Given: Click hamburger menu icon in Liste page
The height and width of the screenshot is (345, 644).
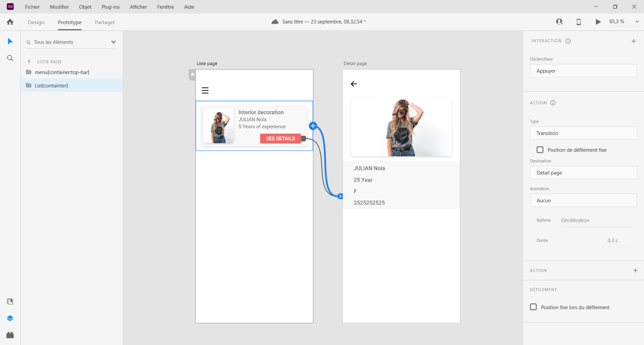Looking at the screenshot, I should (205, 90).
